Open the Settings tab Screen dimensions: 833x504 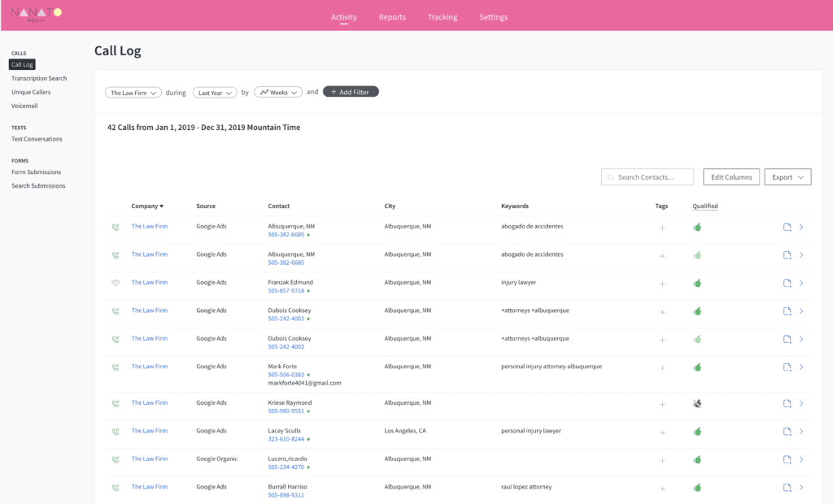click(493, 17)
